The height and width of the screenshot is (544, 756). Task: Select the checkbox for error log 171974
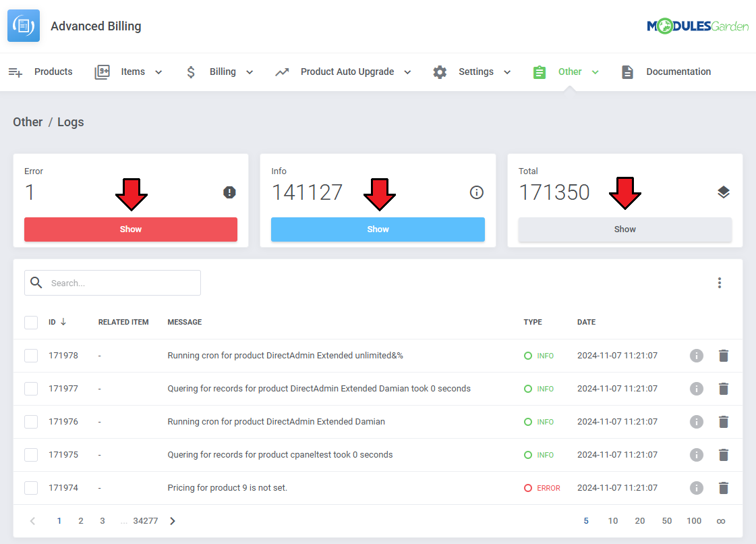31,488
